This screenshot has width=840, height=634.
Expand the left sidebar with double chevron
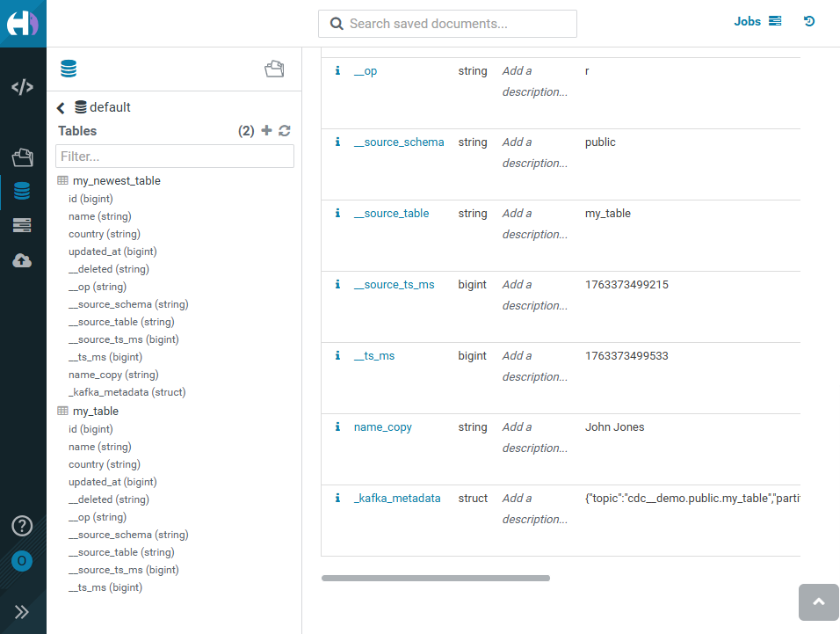tap(22, 612)
